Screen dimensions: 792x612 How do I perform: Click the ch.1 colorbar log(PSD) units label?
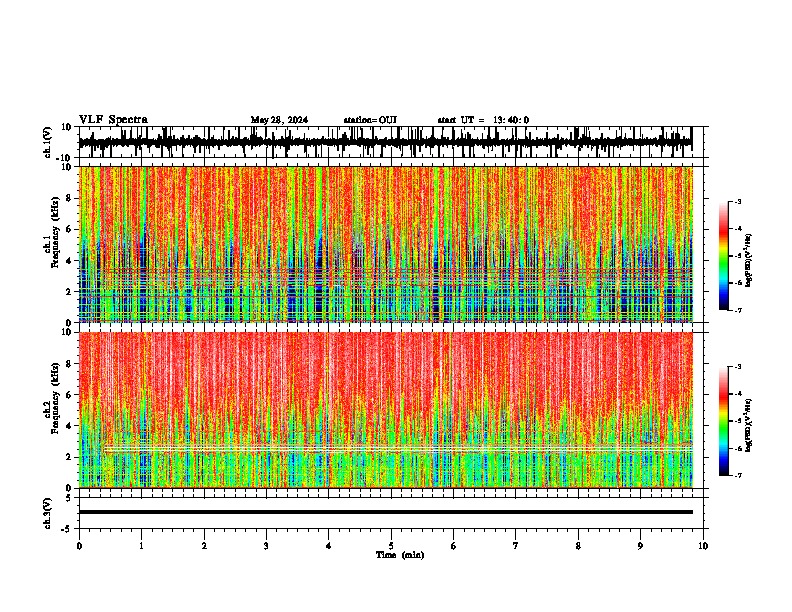pos(748,260)
